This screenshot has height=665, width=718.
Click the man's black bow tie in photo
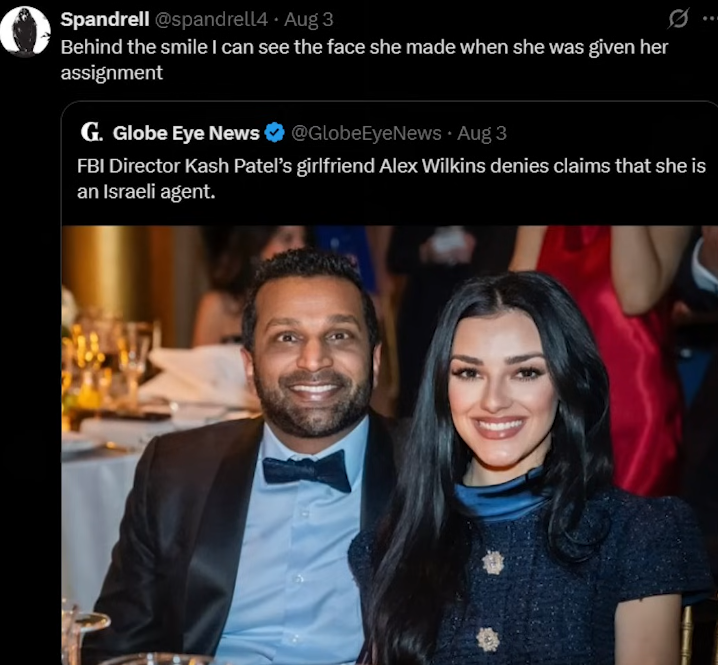tap(307, 470)
